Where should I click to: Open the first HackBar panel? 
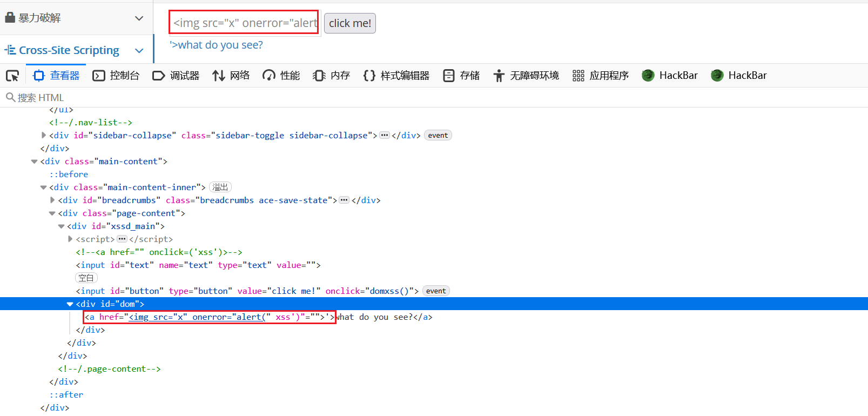coord(670,76)
